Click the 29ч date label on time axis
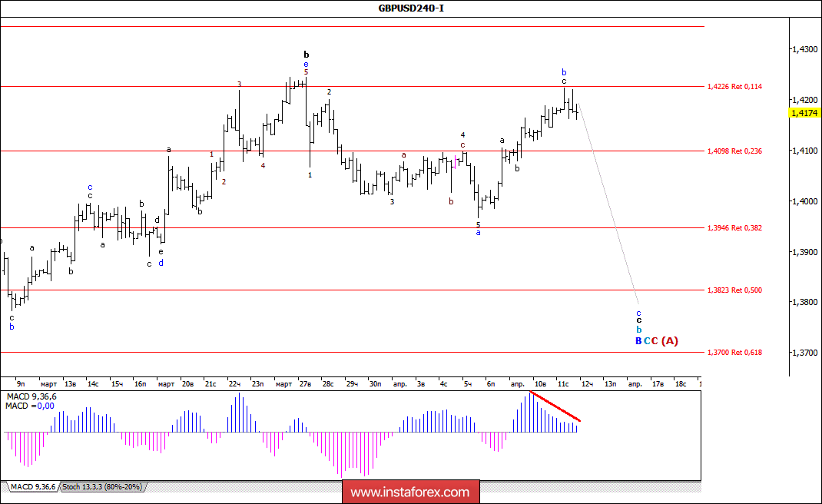The height and width of the screenshot is (504, 822). (352, 384)
